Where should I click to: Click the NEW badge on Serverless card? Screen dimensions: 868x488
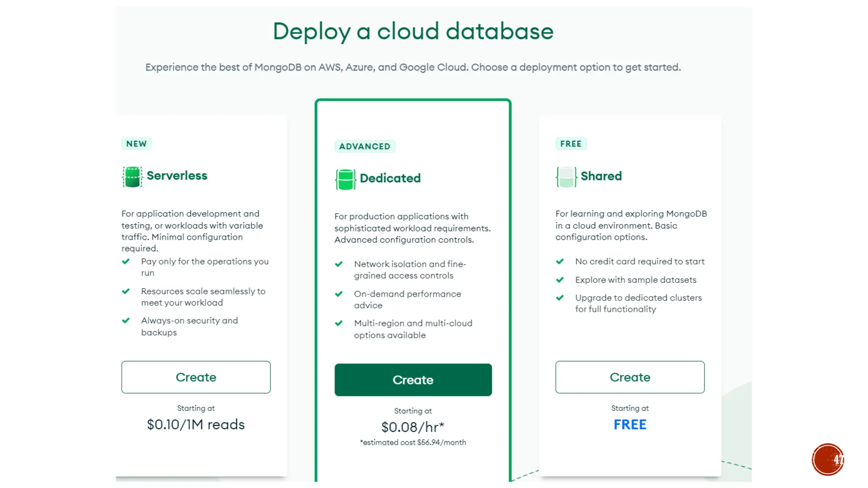(136, 144)
